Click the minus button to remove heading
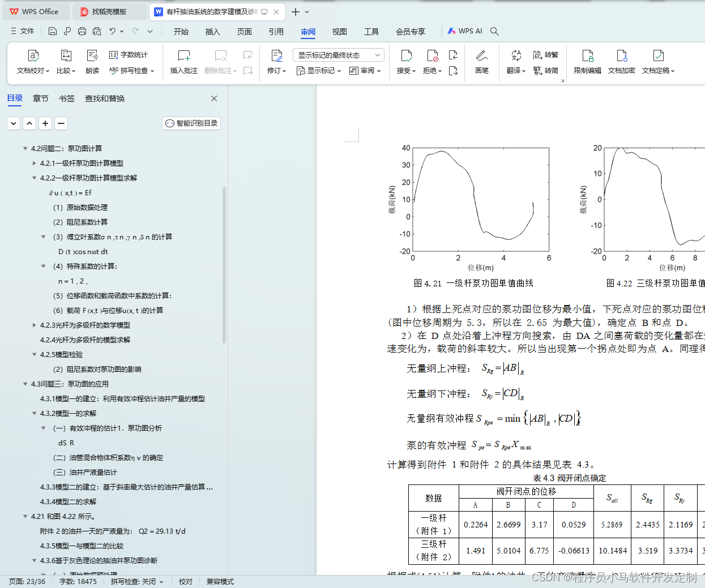The width and height of the screenshot is (705, 588). pyautogui.click(x=61, y=123)
